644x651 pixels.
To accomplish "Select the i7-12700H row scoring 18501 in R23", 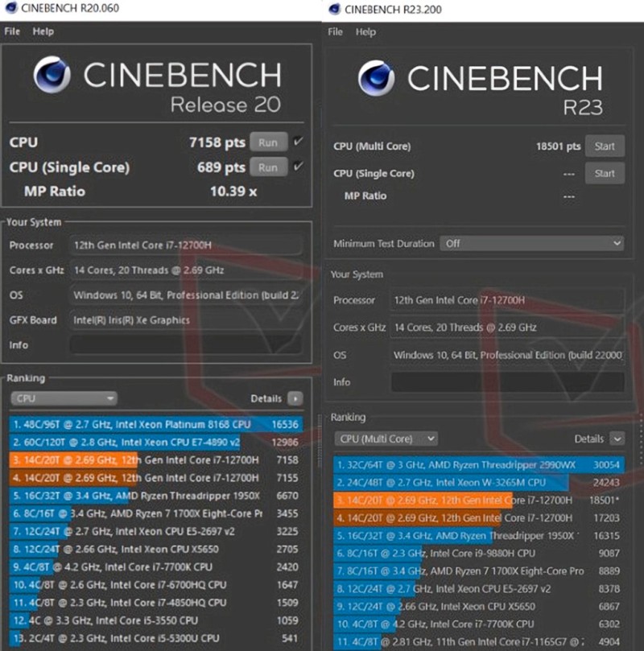I will coord(479,501).
